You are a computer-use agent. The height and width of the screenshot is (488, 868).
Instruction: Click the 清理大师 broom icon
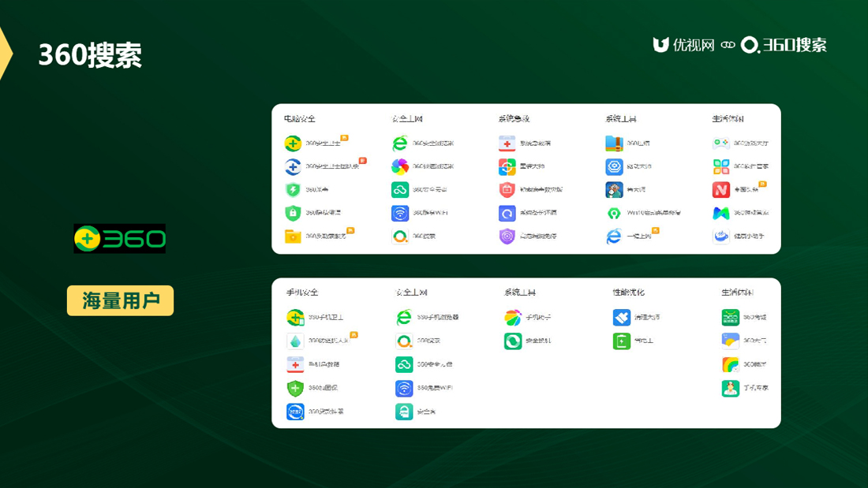click(x=622, y=317)
